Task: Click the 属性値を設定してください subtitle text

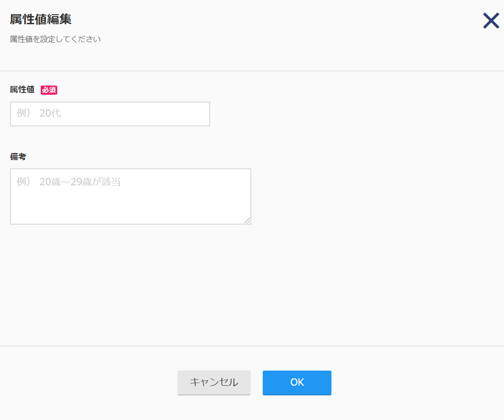Action: (x=55, y=39)
